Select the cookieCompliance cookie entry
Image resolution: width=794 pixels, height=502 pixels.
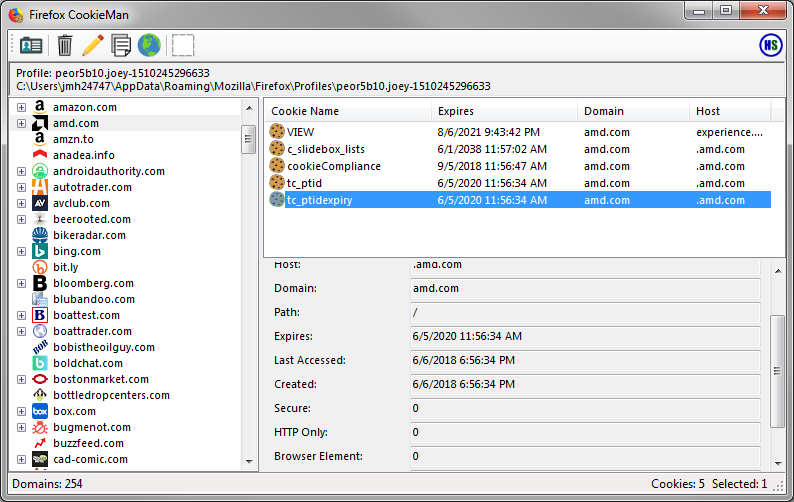pyautogui.click(x=333, y=166)
